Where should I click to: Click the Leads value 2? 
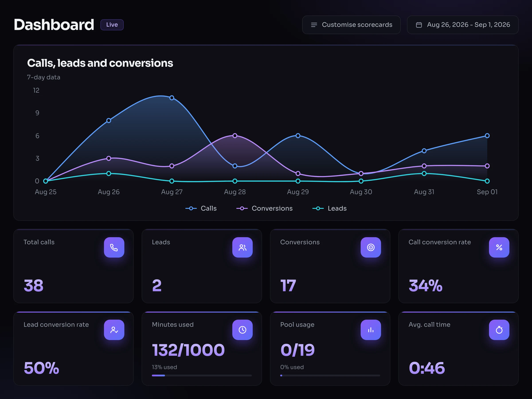pos(157,286)
